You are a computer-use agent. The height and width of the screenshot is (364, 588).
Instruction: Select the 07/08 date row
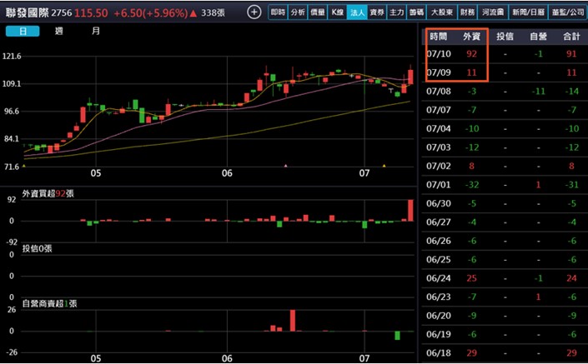(x=505, y=92)
